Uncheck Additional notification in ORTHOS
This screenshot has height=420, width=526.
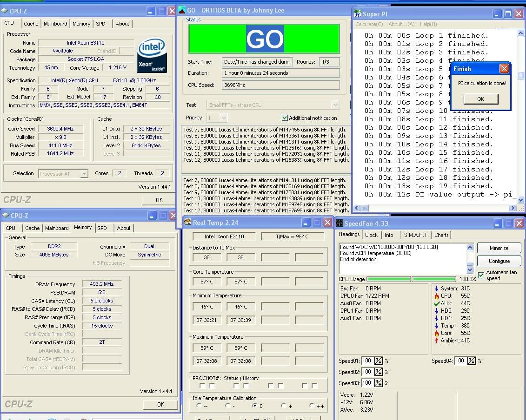coord(285,118)
